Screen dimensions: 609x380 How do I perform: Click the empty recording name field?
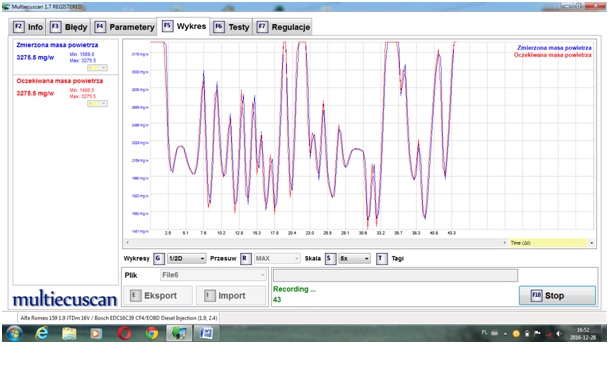click(x=395, y=275)
